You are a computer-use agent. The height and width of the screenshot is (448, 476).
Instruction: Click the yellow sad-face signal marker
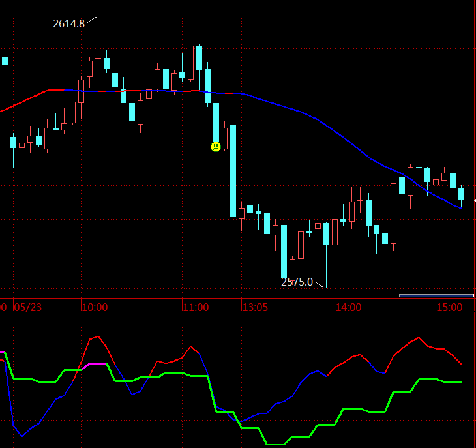click(216, 147)
